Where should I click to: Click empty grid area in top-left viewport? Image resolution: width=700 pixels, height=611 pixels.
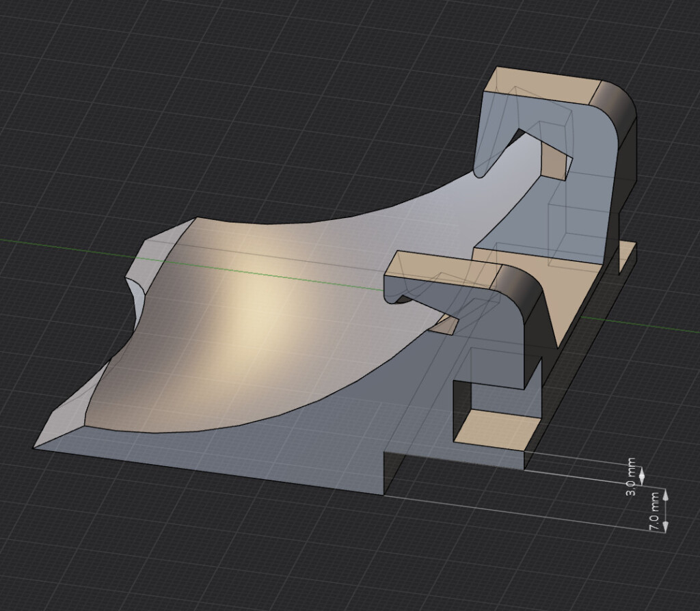pyautogui.click(x=134, y=90)
